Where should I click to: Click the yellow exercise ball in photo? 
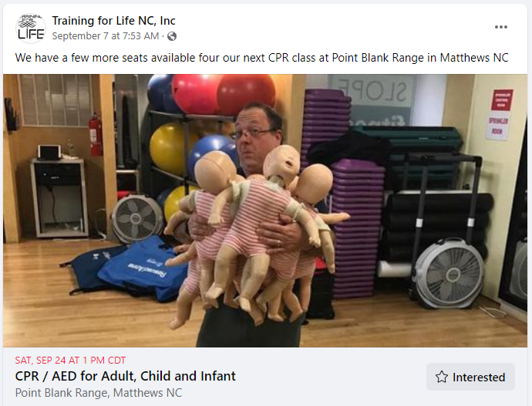168,148
